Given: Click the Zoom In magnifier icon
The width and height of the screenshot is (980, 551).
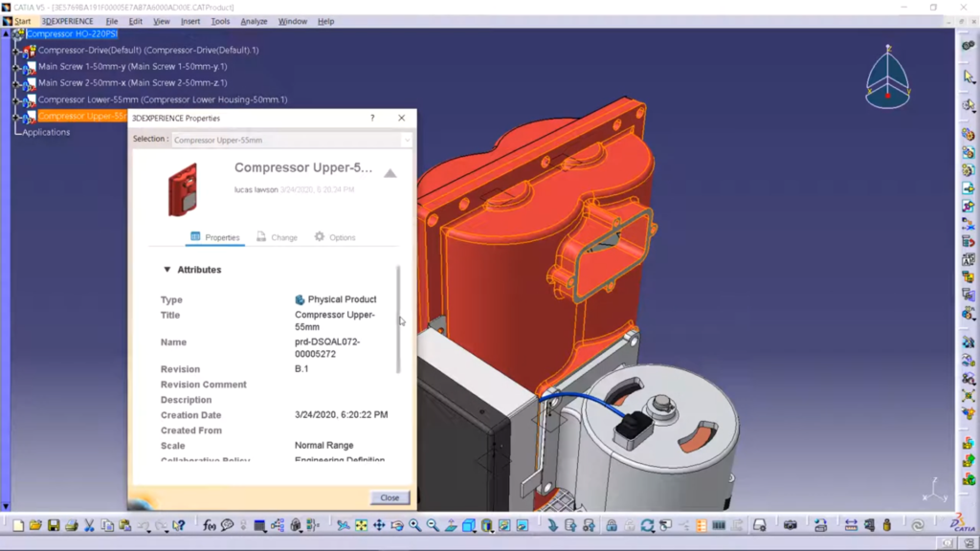Looking at the screenshot, I should point(414,525).
